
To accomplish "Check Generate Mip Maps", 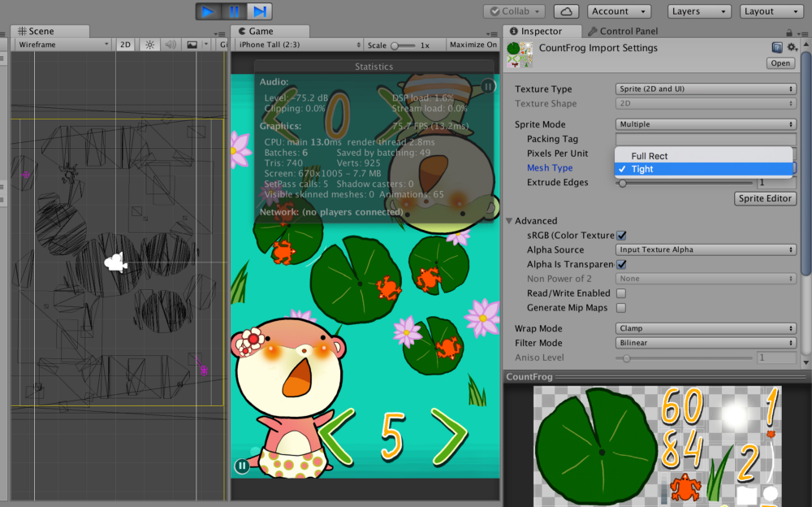I will [x=621, y=308].
